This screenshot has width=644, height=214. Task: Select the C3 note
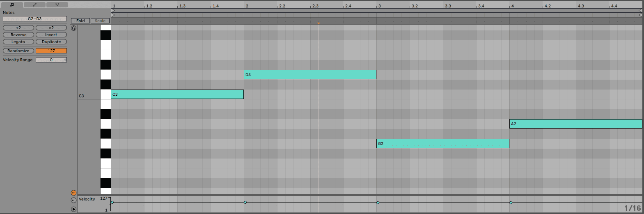point(177,94)
